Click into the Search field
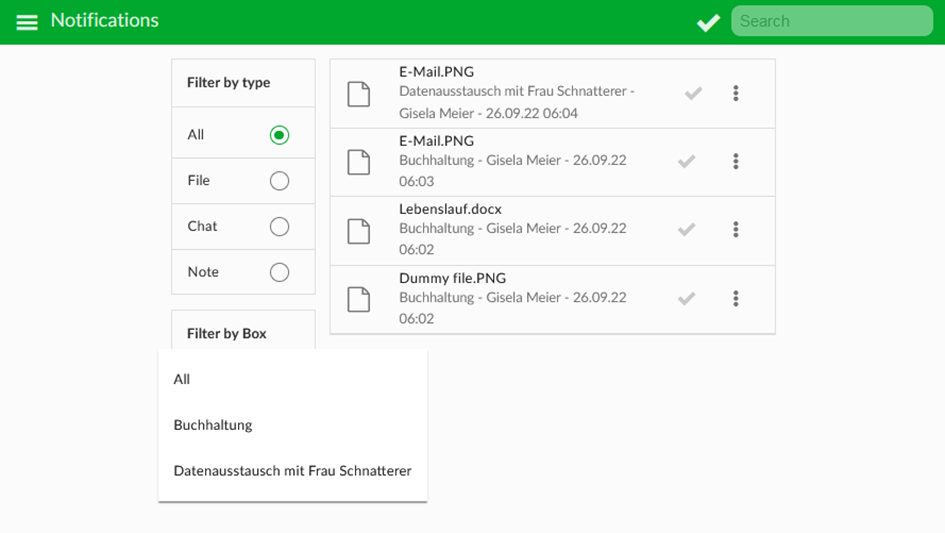Image resolution: width=945 pixels, height=533 pixels. [832, 21]
